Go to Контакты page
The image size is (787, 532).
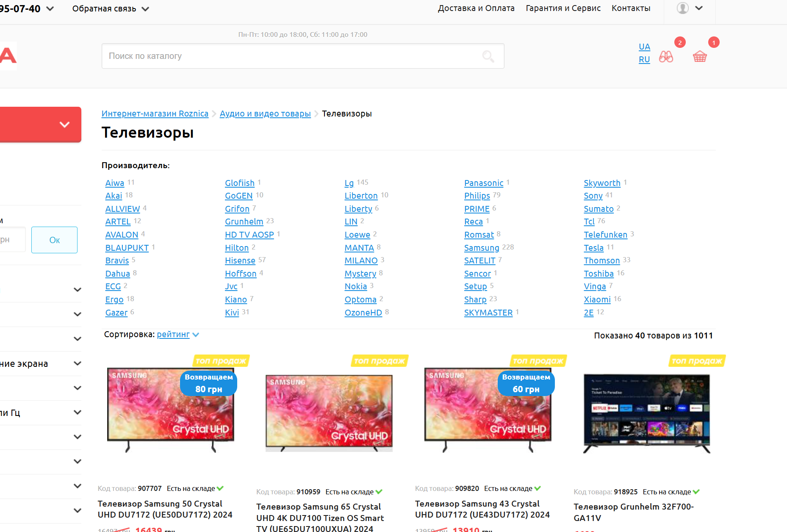(631, 8)
